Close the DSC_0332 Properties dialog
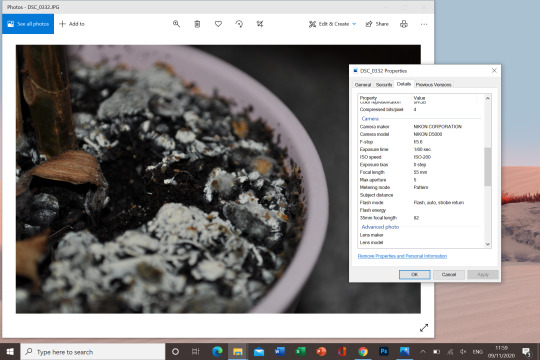The width and height of the screenshot is (540, 360). [x=494, y=71]
